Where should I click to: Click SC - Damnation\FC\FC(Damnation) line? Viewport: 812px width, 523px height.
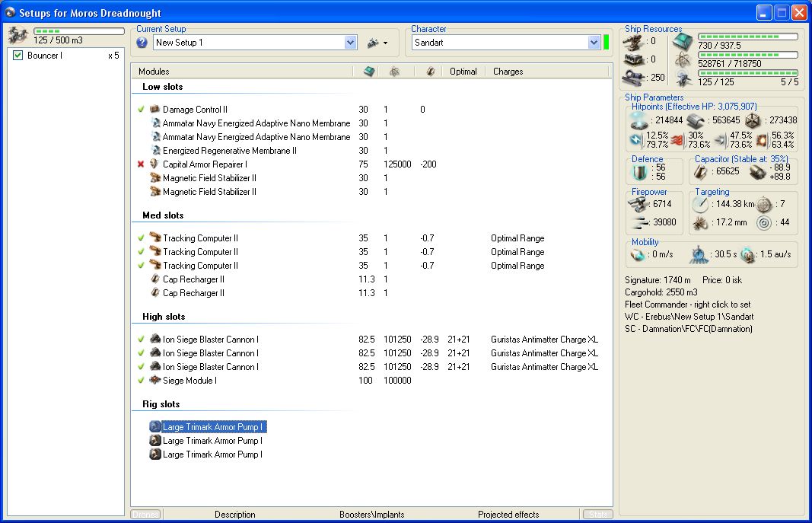(x=688, y=329)
